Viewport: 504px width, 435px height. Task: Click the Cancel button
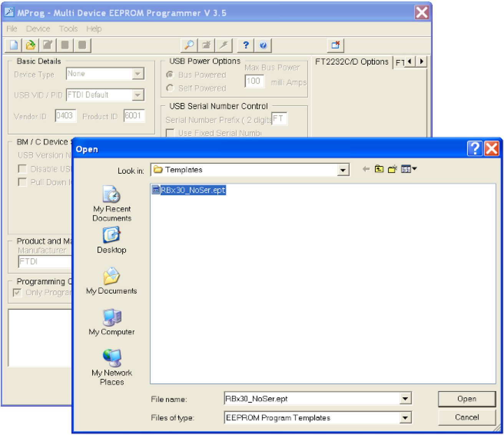click(x=466, y=417)
